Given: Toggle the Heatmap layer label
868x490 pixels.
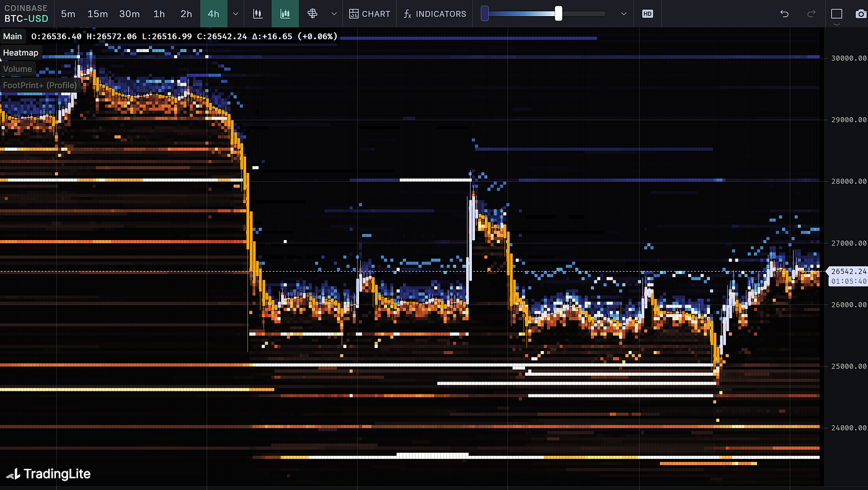Looking at the screenshot, I should click(20, 53).
